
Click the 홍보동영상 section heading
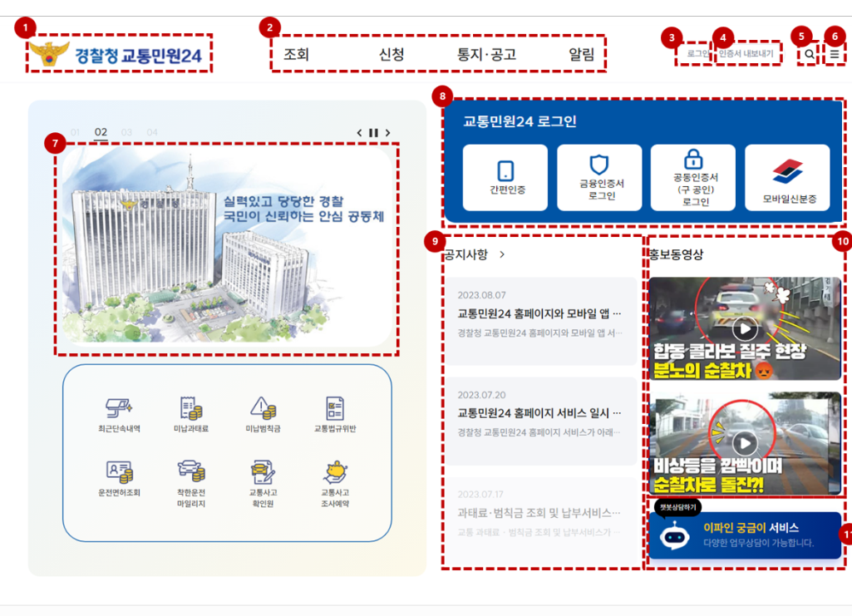pos(676,254)
